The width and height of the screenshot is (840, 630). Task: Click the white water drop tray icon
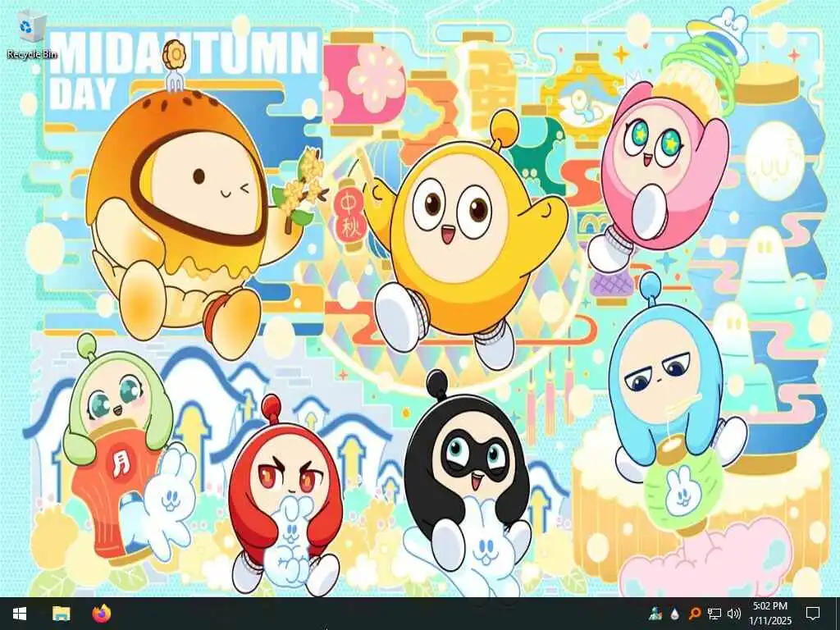pyautogui.click(x=675, y=614)
